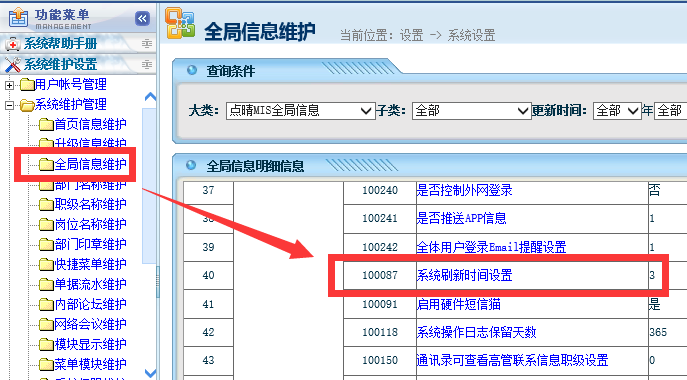Select 全局信息维护 in the sidebar tree

90,164
